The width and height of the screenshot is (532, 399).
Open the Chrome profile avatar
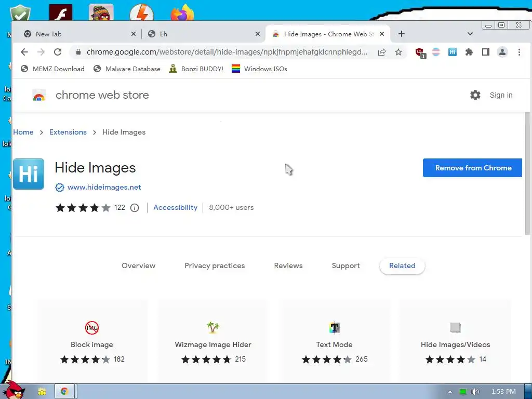tap(502, 52)
